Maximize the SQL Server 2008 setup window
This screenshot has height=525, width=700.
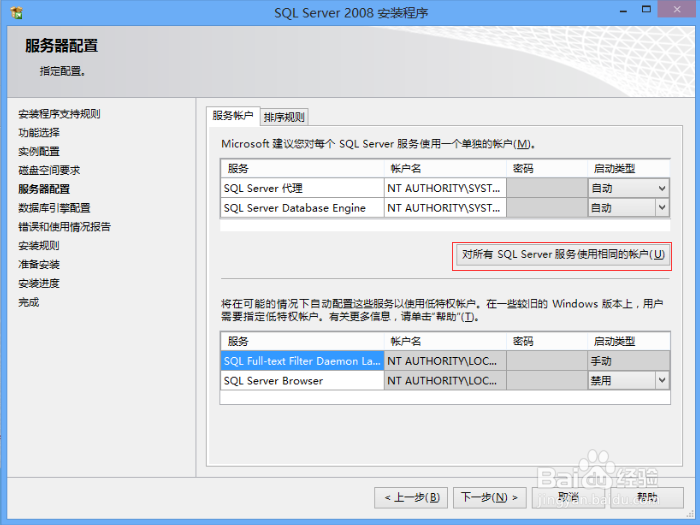click(x=646, y=9)
